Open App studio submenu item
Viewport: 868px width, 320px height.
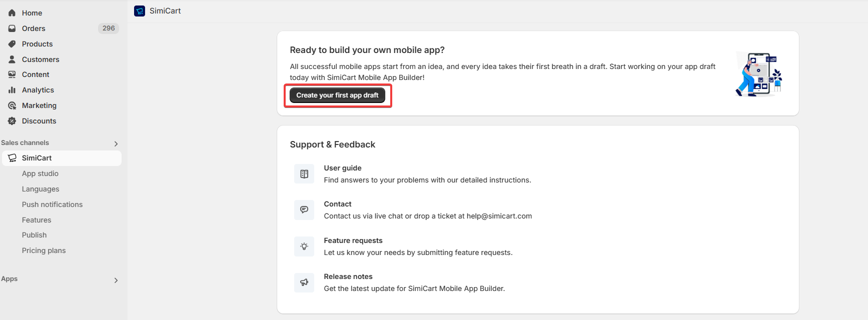40,173
